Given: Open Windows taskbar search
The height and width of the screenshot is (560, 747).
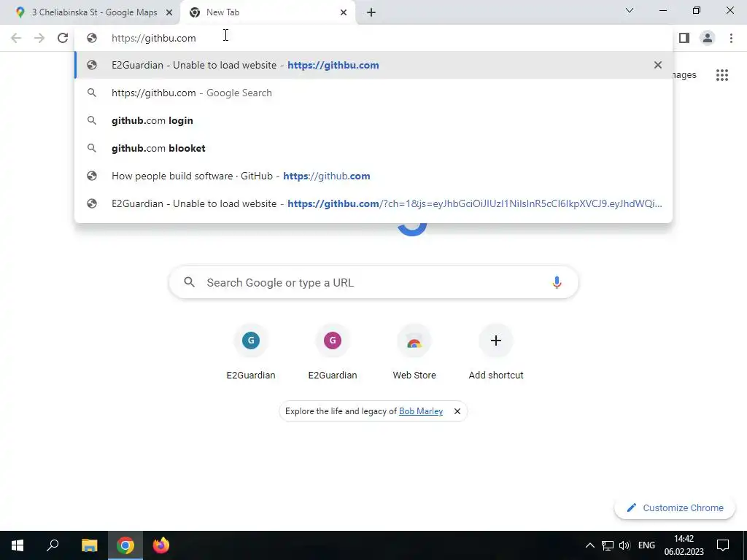Looking at the screenshot, I should click(x=53, y=545).
